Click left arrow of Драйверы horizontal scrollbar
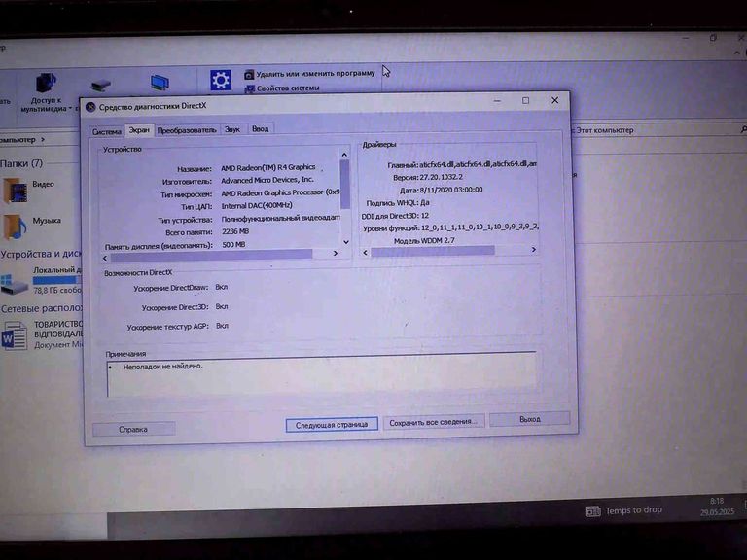 (x=366, y=253)
